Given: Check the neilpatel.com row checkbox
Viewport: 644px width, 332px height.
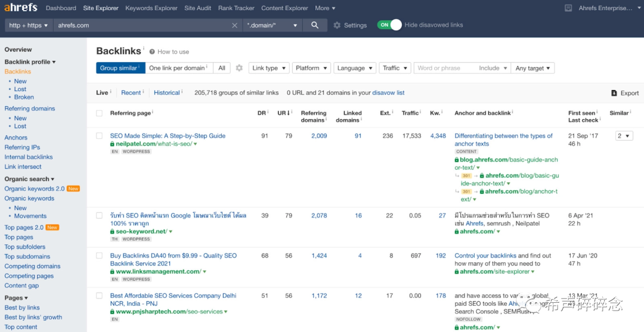Looking at the screenshot, I should [100, 136].
